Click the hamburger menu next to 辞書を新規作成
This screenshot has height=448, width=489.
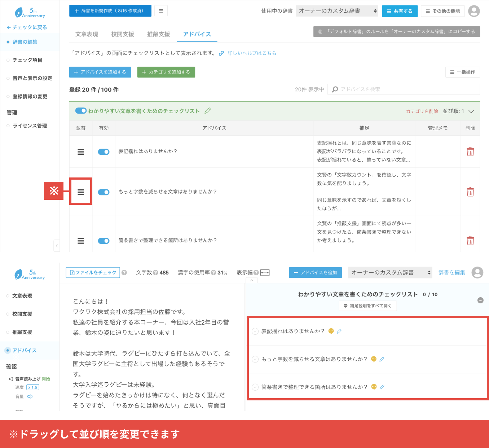click(161, 11)
